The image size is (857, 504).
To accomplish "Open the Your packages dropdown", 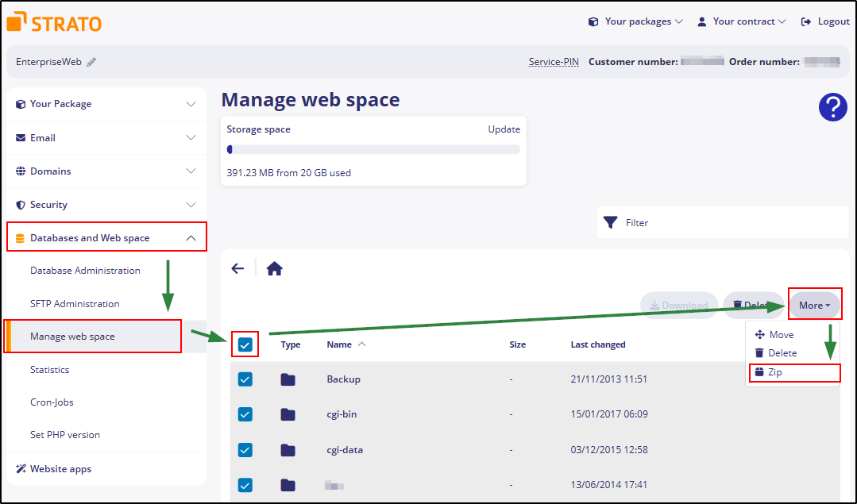I will click(x=635, y=21).
